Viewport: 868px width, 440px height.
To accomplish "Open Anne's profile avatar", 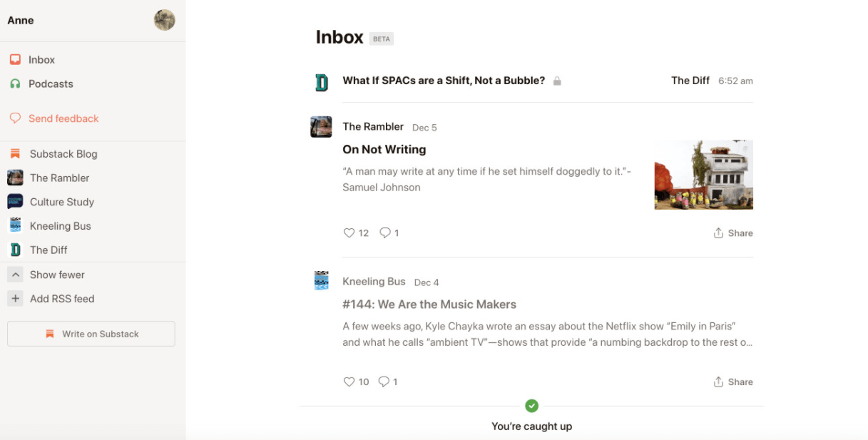I will [165, 20].
